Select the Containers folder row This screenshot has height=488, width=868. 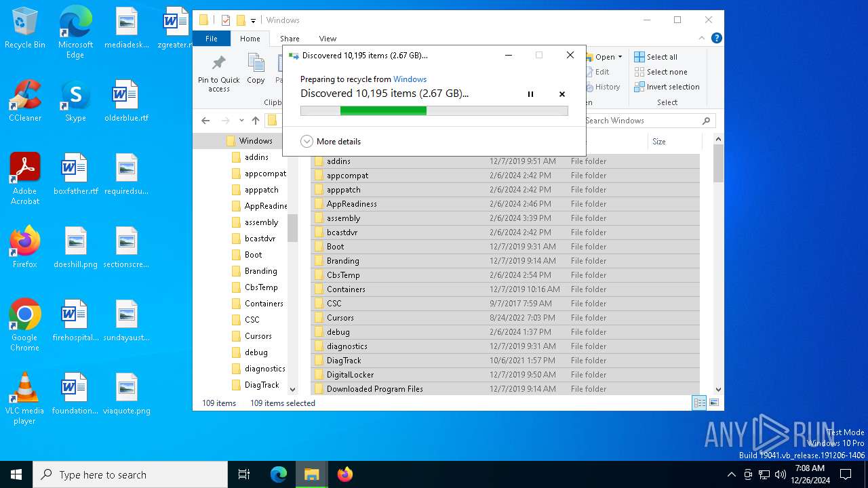tap(505, 289)
